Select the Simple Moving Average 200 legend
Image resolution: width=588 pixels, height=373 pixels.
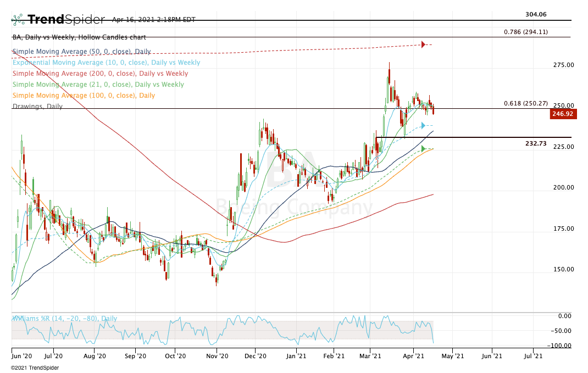tap(100, 74)
